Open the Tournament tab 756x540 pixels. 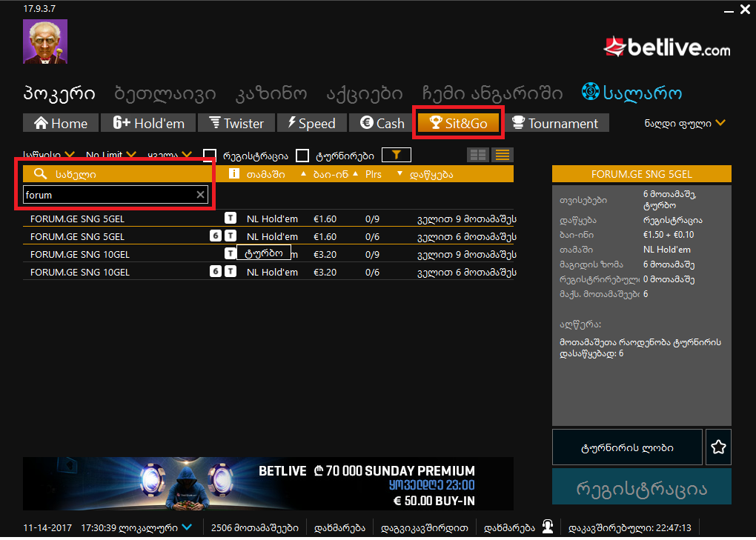click(555, 123)
